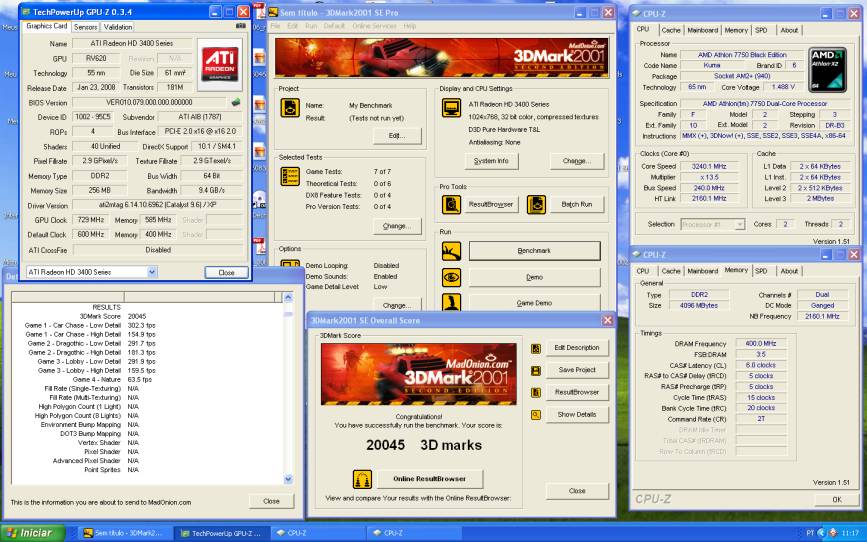
Task: Switch to the Sensors tab in GPU-Z
Action: tap(85, 27)
